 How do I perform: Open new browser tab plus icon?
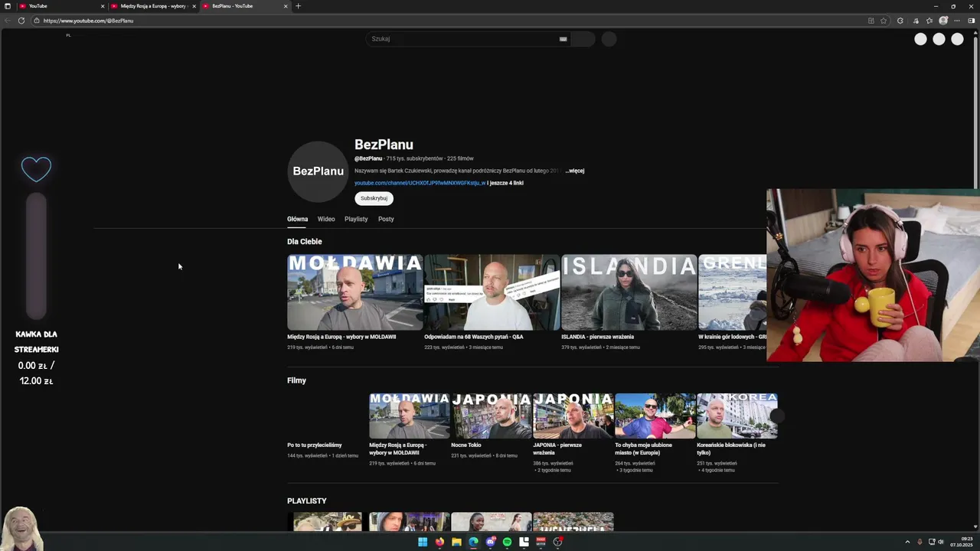point(299,6)
